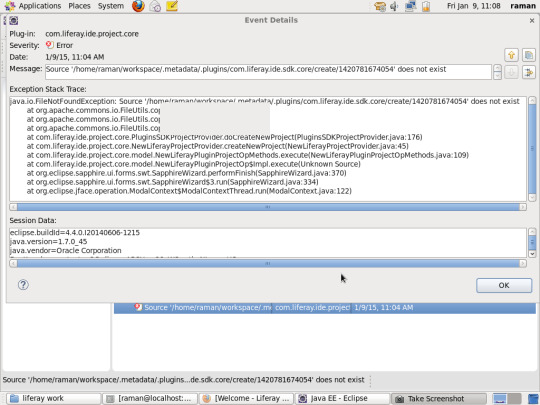Click the battery status tray icon

pyautogui.click(x=426, y=6)
